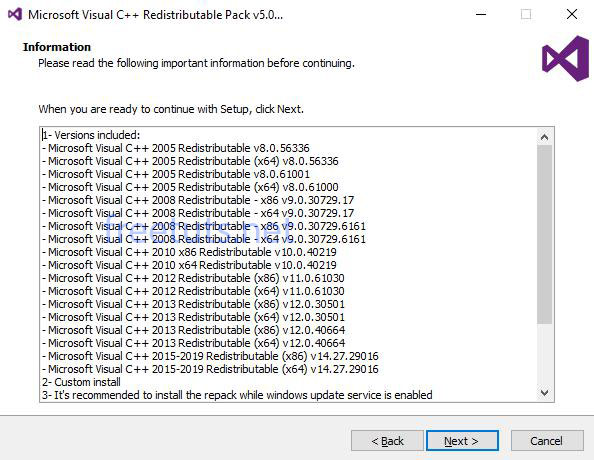The height and width of the screenshot is (460, 594).
Task: Click 'Please read the following important information' text
Action: [196, 63]
